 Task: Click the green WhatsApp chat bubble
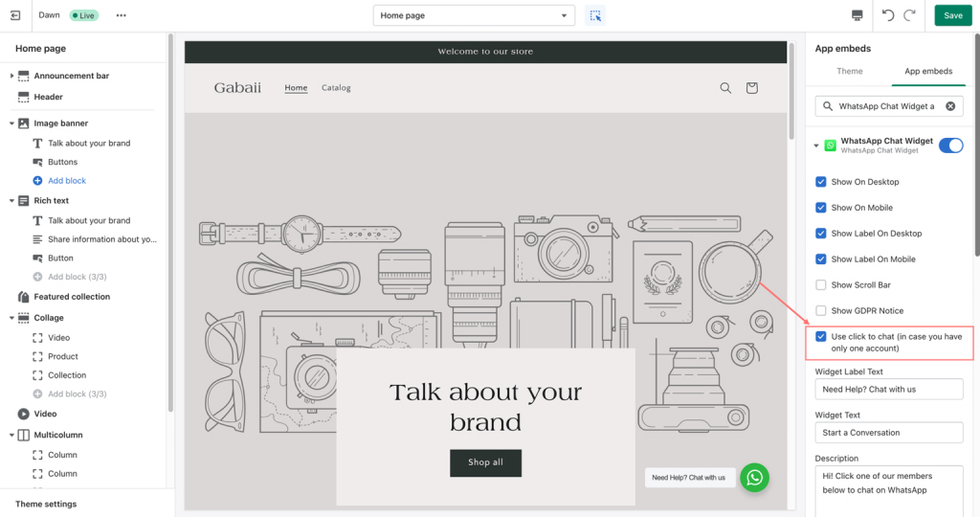754,477
